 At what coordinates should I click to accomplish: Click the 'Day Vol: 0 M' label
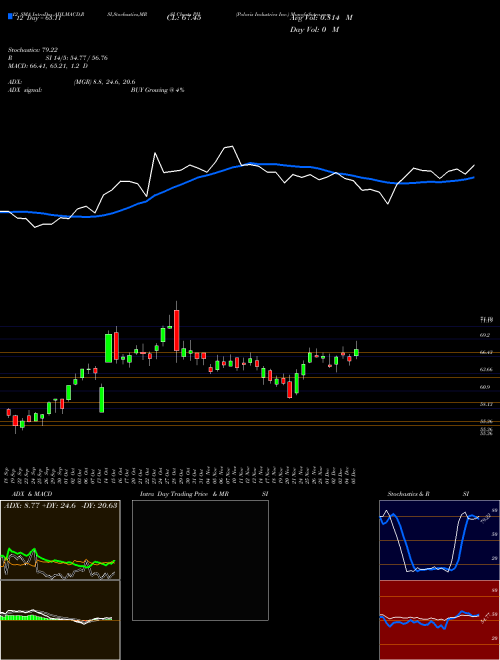click(x=314, y=30)
